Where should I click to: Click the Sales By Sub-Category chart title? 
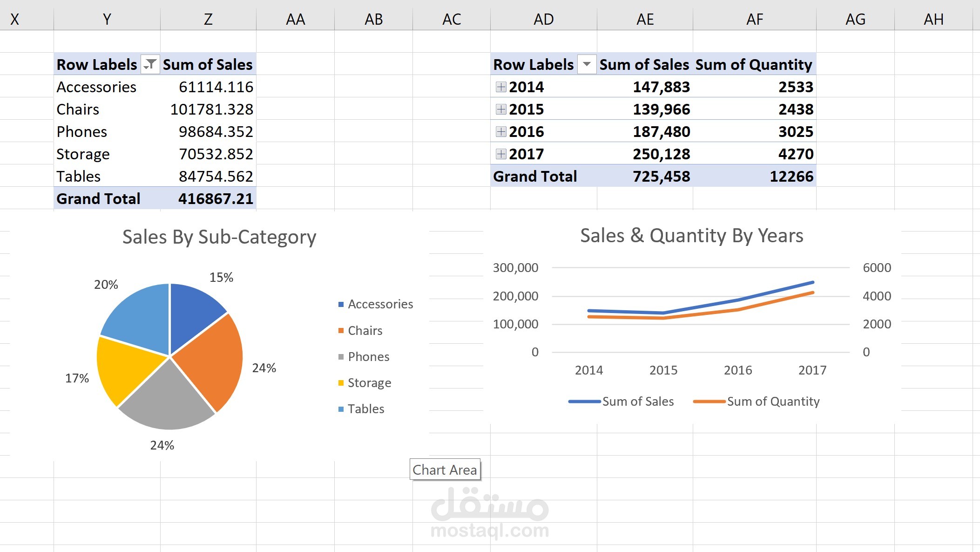point(219,237)
